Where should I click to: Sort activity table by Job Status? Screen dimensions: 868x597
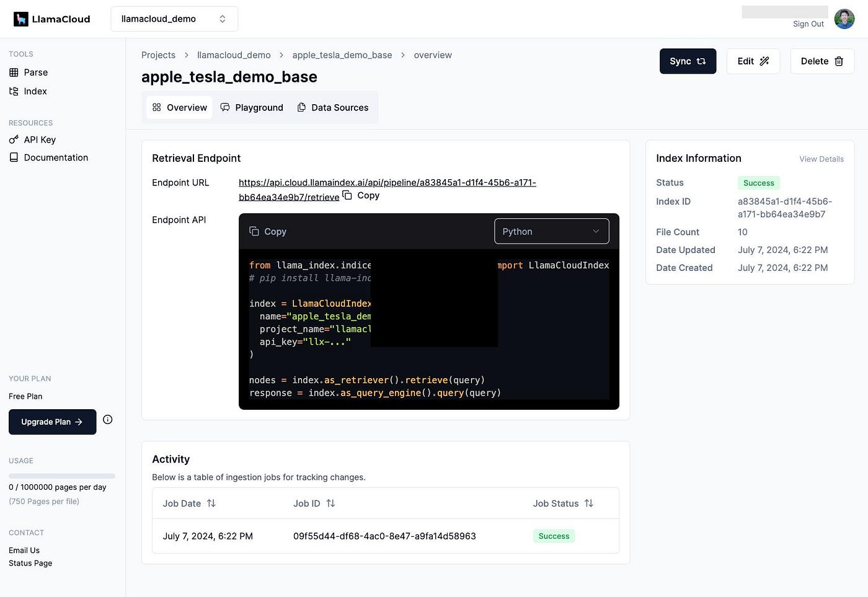tap(589, 503)
